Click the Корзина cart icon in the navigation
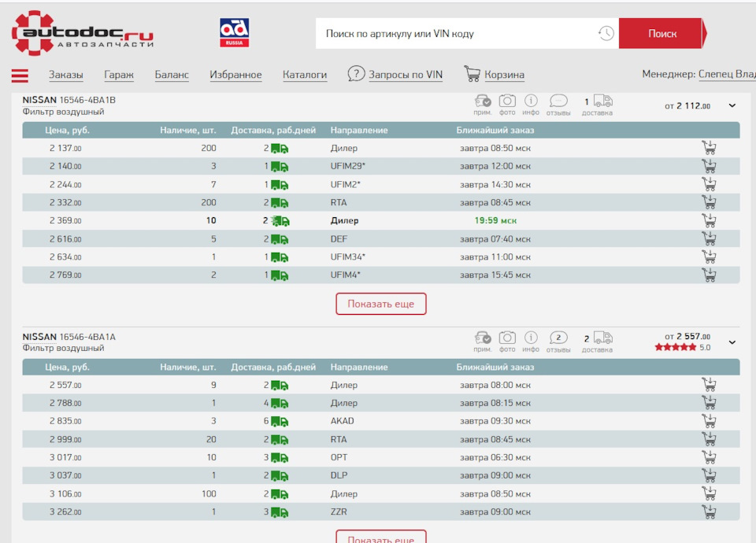756x543 pixels. [472, 74]
